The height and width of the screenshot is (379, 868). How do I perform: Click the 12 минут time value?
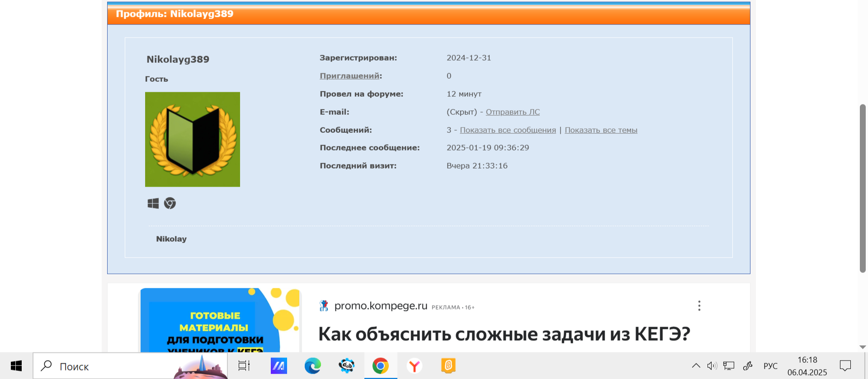[464, 94]
